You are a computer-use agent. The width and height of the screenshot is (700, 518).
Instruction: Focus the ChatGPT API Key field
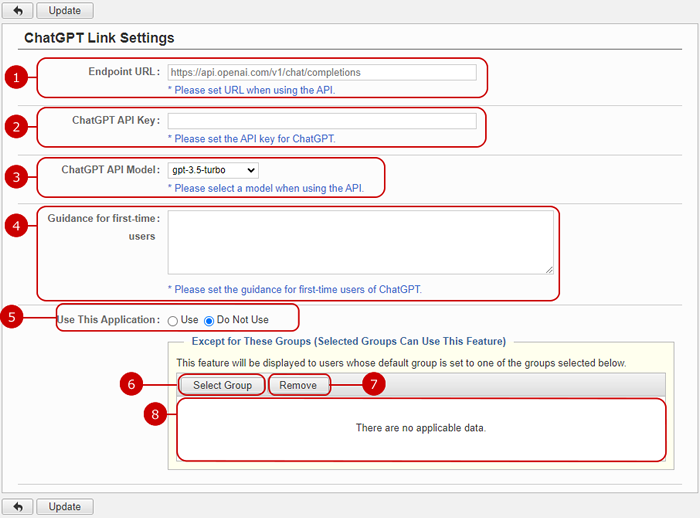click(322, 121)
